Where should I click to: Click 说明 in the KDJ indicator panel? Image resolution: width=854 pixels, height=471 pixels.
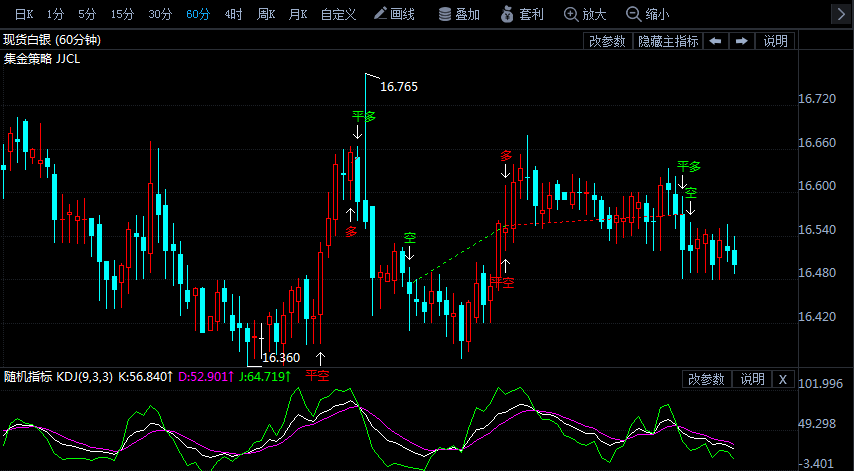tap(752, 379)
